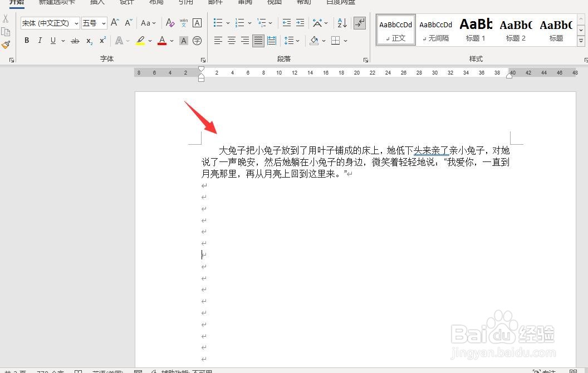This screenshot has width=588, height=373.
Task: Select the Format Painter tool
Action: (x=6, y=43)
